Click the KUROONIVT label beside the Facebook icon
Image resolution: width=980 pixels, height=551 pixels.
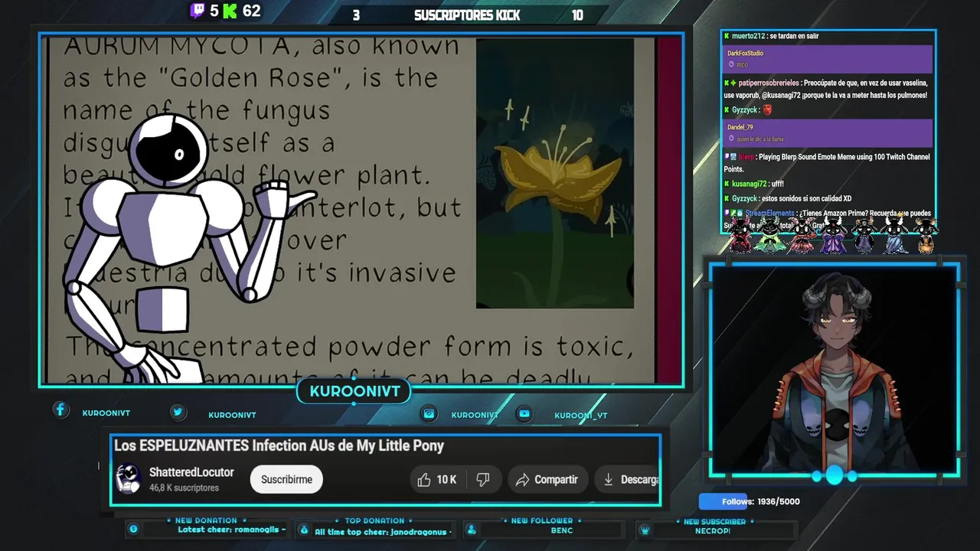click(x=106, y=413)
